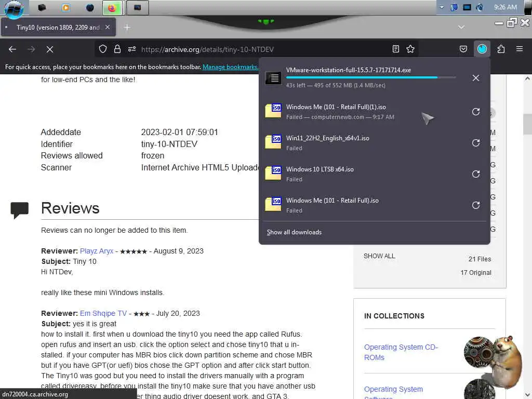The height and width of the screenshot is (399, 532).
Task: Retry Windows Me (101 - Retail Full).iso download
Action: [476, 205]
